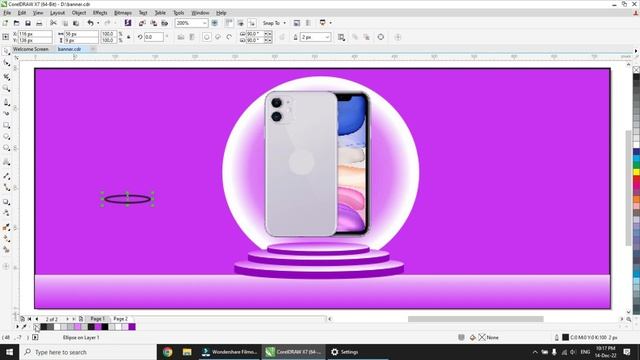Switch to the Welcome Screen tab
Viewport: 640px width, 360px height.
tap(31, 49)
